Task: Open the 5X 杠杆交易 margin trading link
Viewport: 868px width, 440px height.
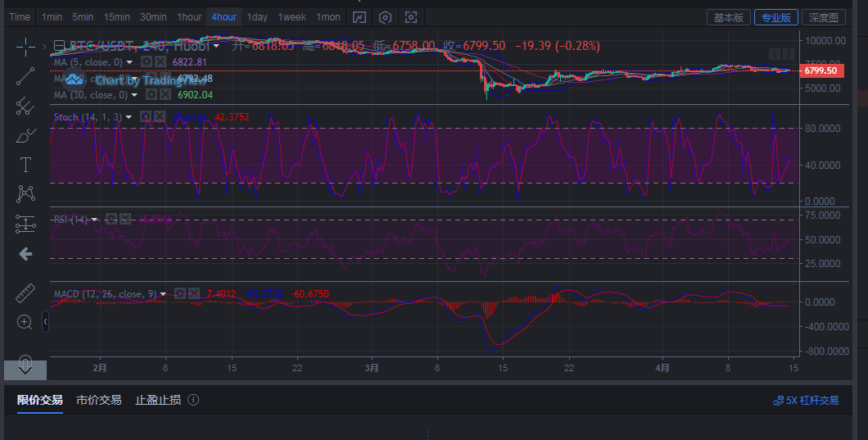Action: [x=806, y=401]
